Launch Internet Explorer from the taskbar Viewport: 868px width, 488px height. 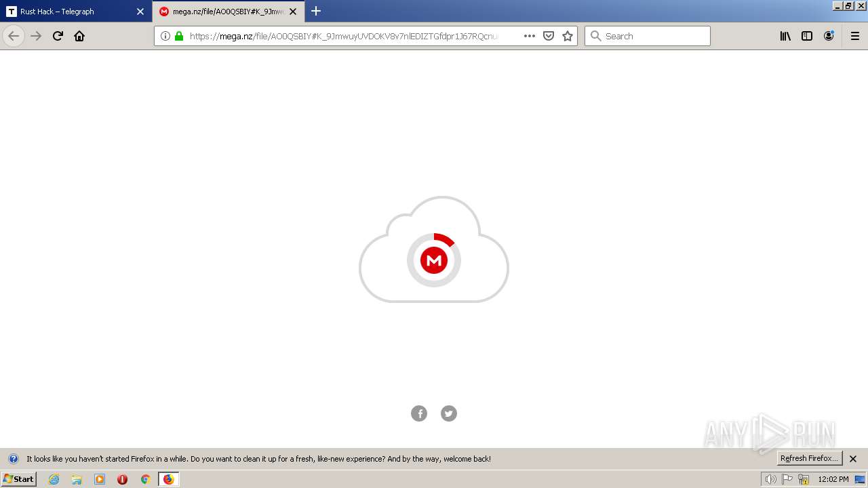pyautogui.click(x=54, y=479)
